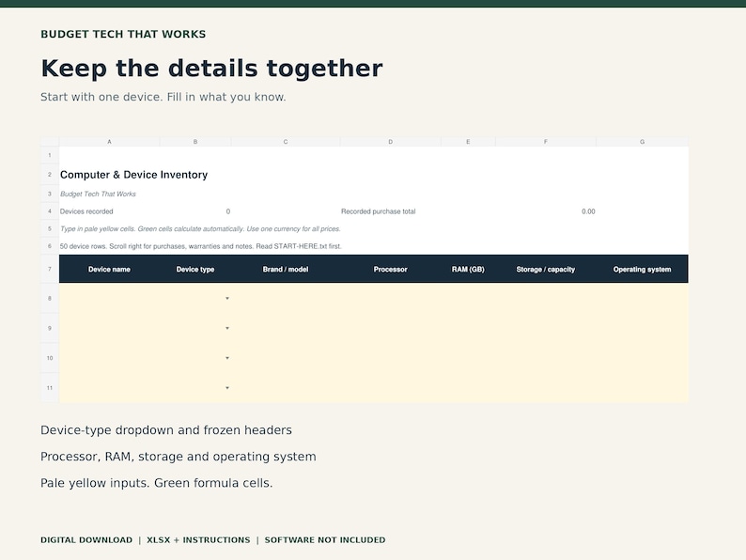746x560 pixels.
Task: Open the Device type dropdown in row 8
Action: 227,298
